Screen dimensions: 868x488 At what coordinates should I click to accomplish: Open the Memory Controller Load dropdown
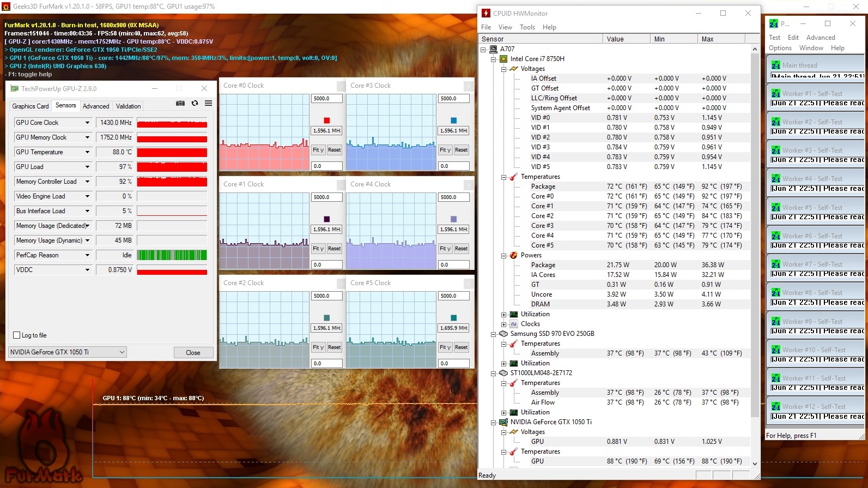(87, 182)
